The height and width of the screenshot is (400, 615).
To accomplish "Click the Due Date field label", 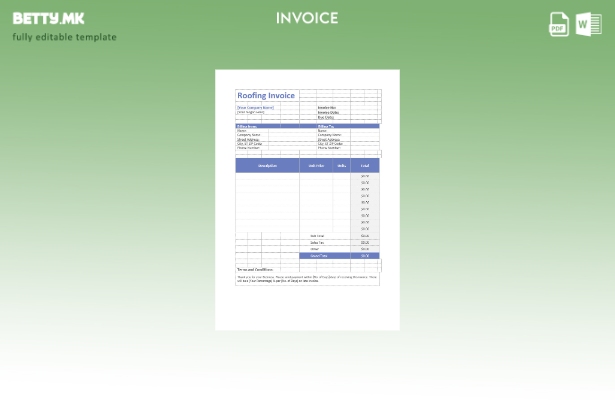I will pyautogui.click(x=326, y=117).
